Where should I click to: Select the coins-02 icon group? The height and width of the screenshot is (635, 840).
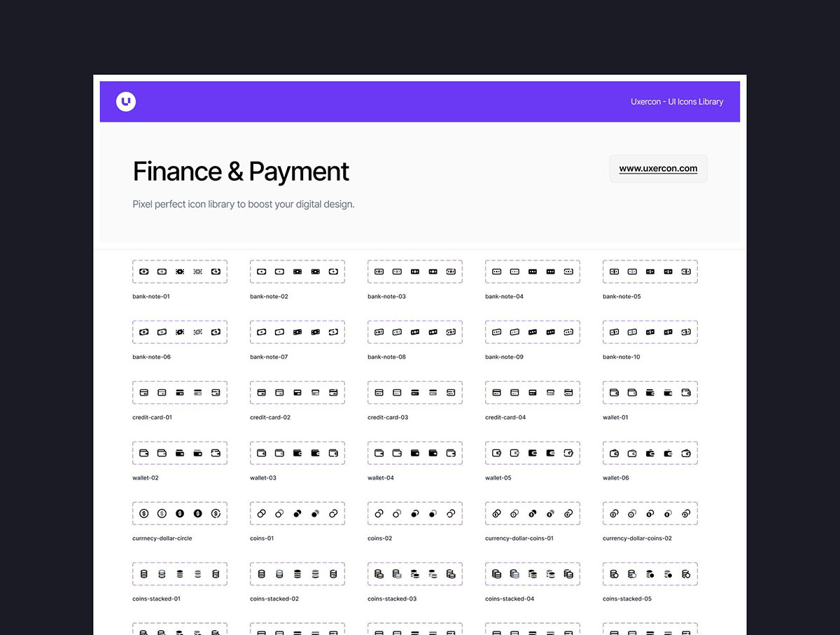pyautogui.click(x=415, y=513)
